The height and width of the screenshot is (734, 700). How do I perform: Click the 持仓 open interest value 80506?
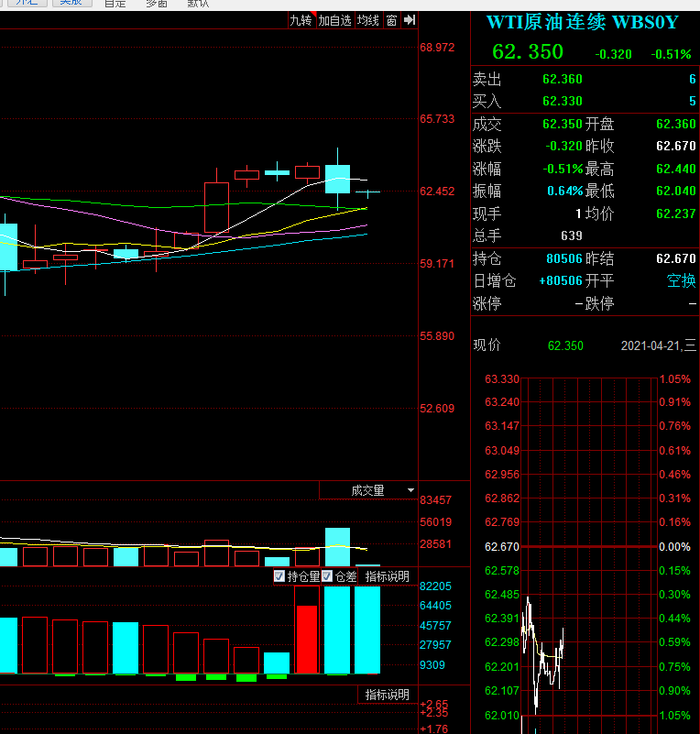(x=564, y=258)
